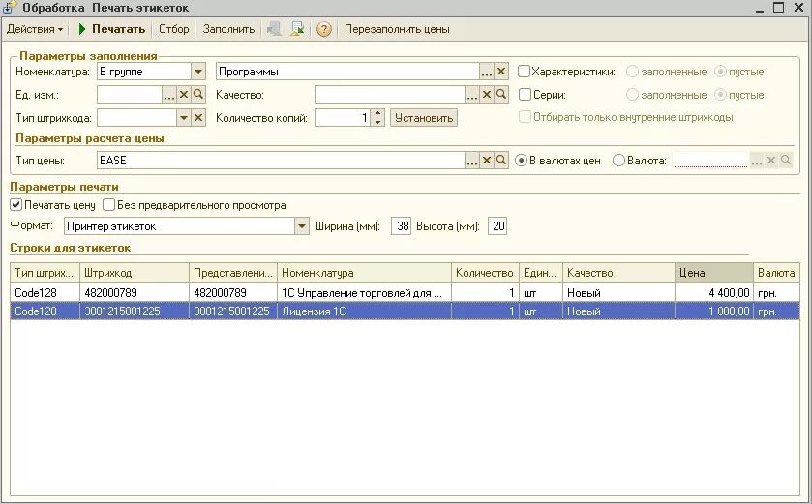
Task: Enable the Серии checkbox
Action: pyautogui.click(x=525, y=95)
